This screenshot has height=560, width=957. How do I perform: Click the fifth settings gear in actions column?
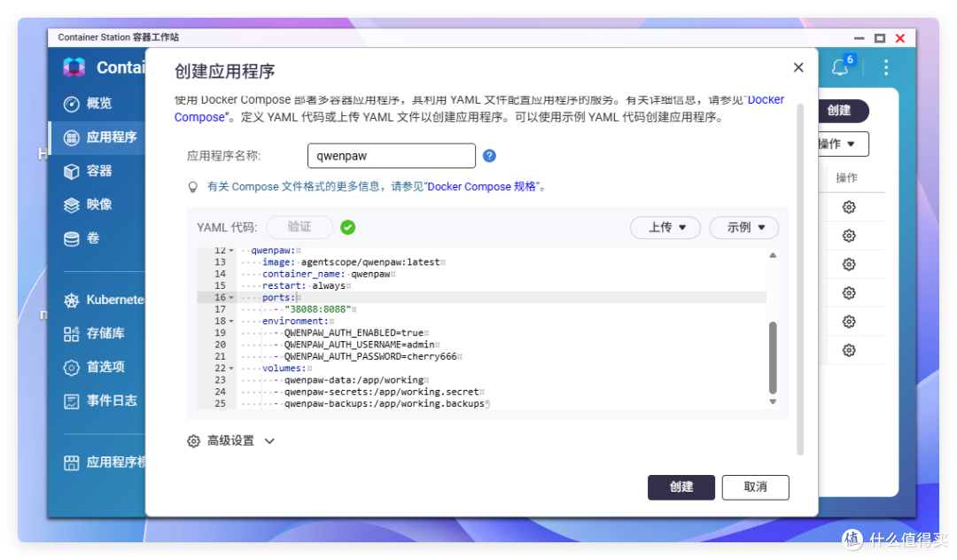[848, 323]
